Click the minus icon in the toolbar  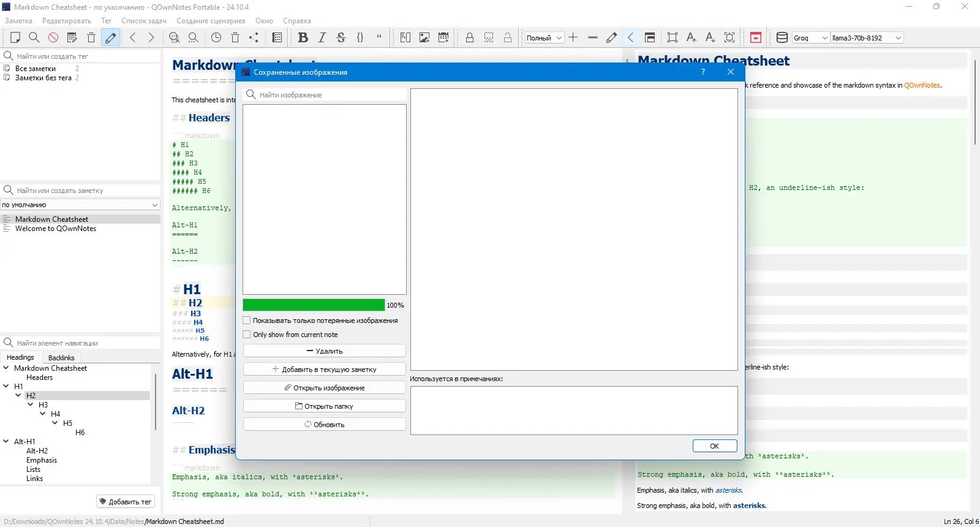tap(592, 37)
